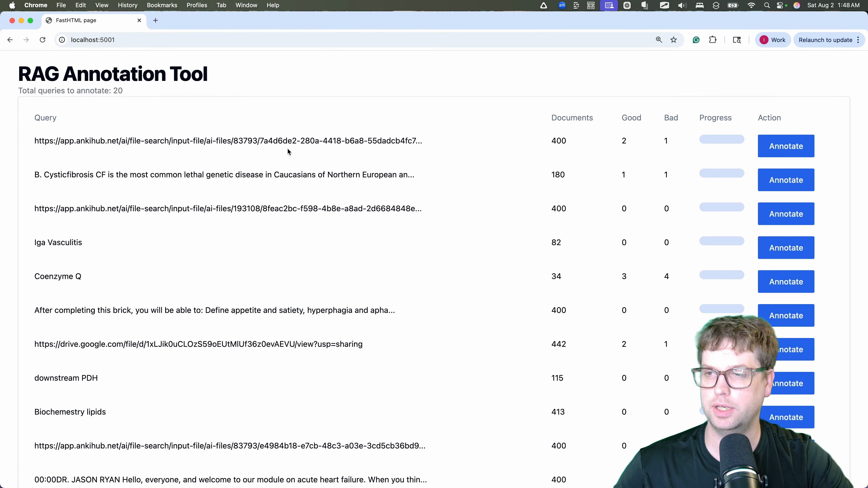Click the localhost:5001 address field
The height and width of the screenshot is (488, 868).
point(93,40)
